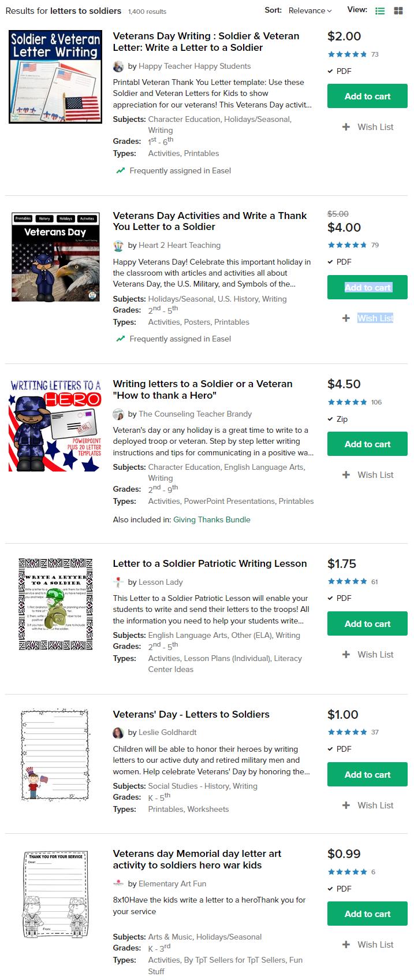Screen dimensions: 414x980
Task: Click Leslie Goldhardt seller avatar
Action: (118, 733)
